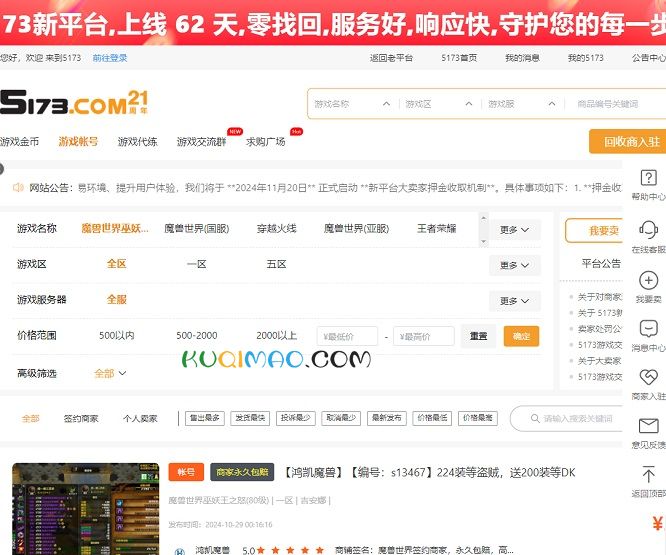Expand 更多 in the 游戏服务器 row
The height and width of the screenshot is (555, 666).
(514, 301)
